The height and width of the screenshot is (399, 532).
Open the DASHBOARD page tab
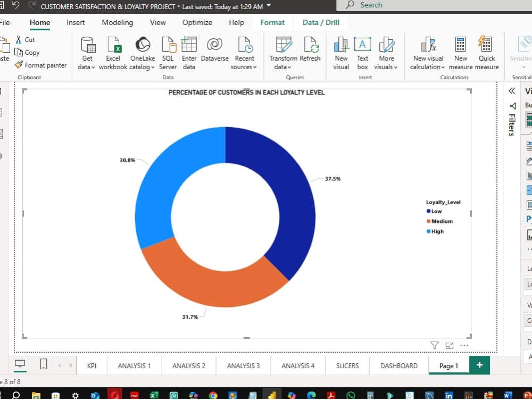399,366
